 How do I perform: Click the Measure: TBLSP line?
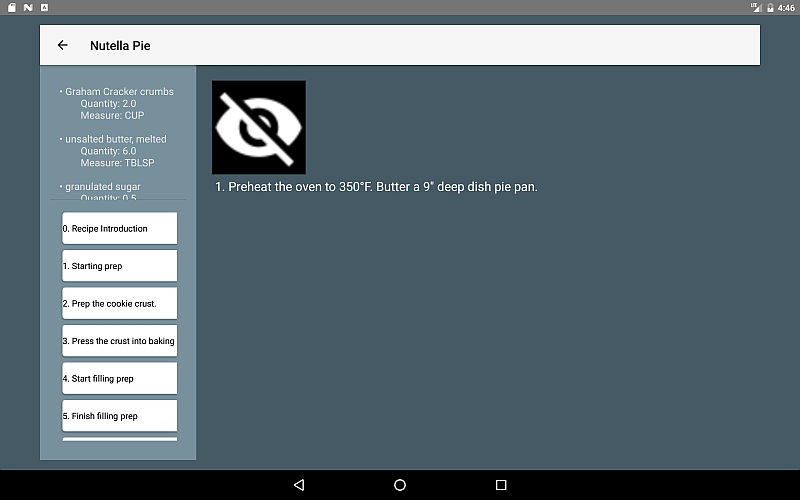click(x=117, y=163)
